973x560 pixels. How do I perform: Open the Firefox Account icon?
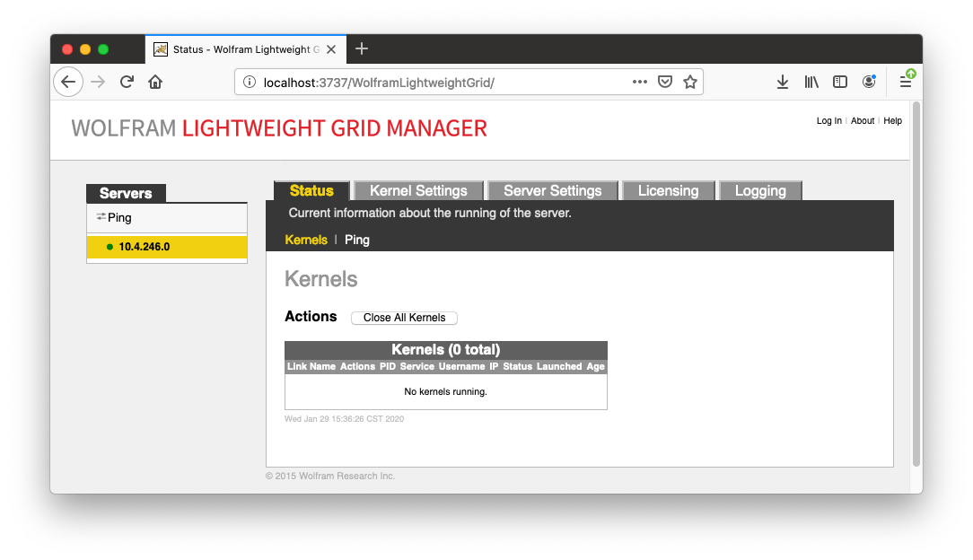[869, 82]
